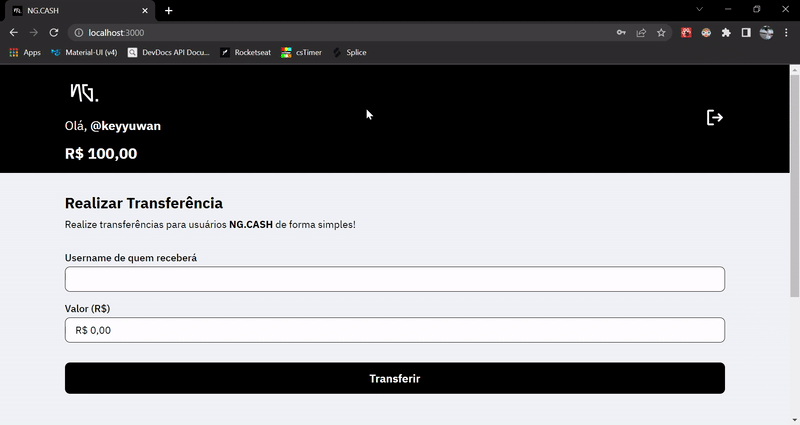Toggle the browser side panel
This screenshot has width=800, height=425.
pyautogui.click(x=746, y=33)
